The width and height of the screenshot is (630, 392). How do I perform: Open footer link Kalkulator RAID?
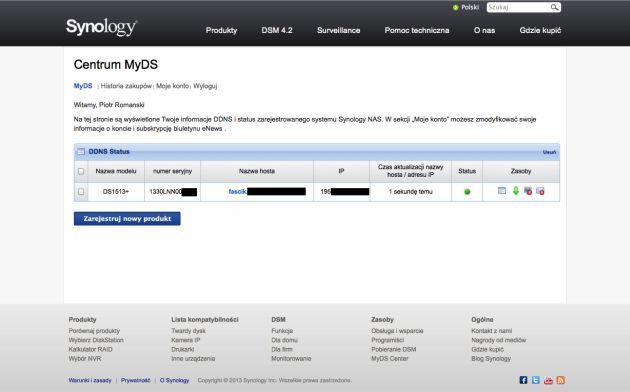coord(90,349)
